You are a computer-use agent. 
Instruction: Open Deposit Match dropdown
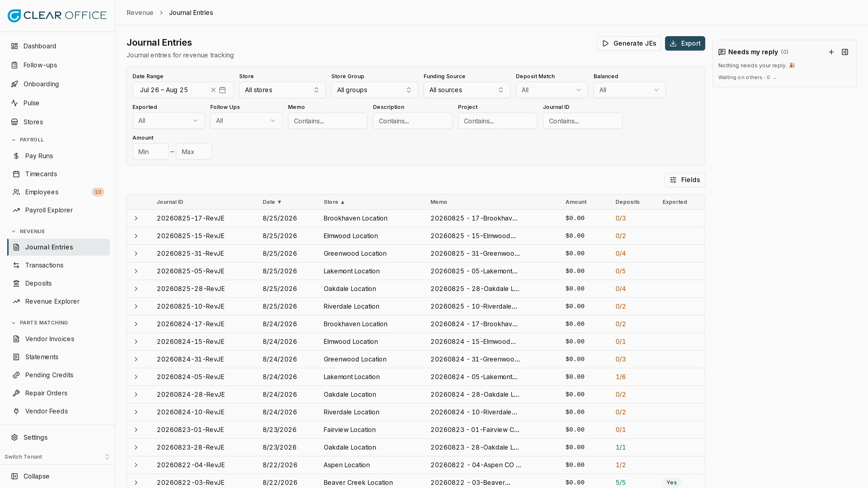point(552,90)
